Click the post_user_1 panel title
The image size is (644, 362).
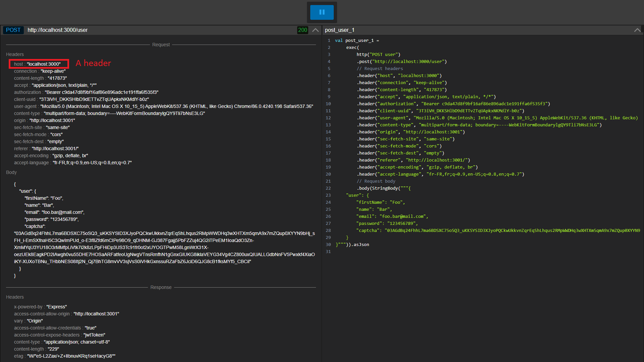pyautogui.click(x=339, y=30)
